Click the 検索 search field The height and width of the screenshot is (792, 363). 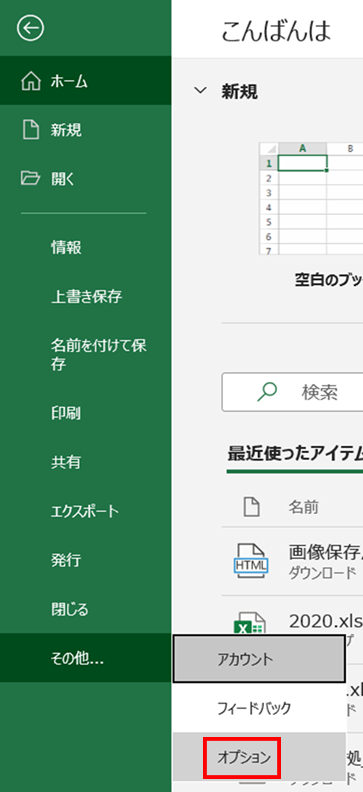tap(292, 392)
